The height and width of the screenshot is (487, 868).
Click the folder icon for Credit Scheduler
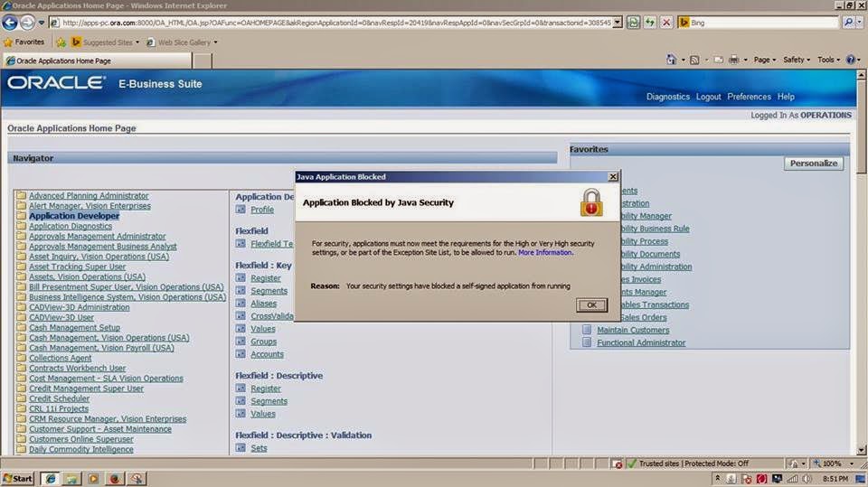click(21, 398)
